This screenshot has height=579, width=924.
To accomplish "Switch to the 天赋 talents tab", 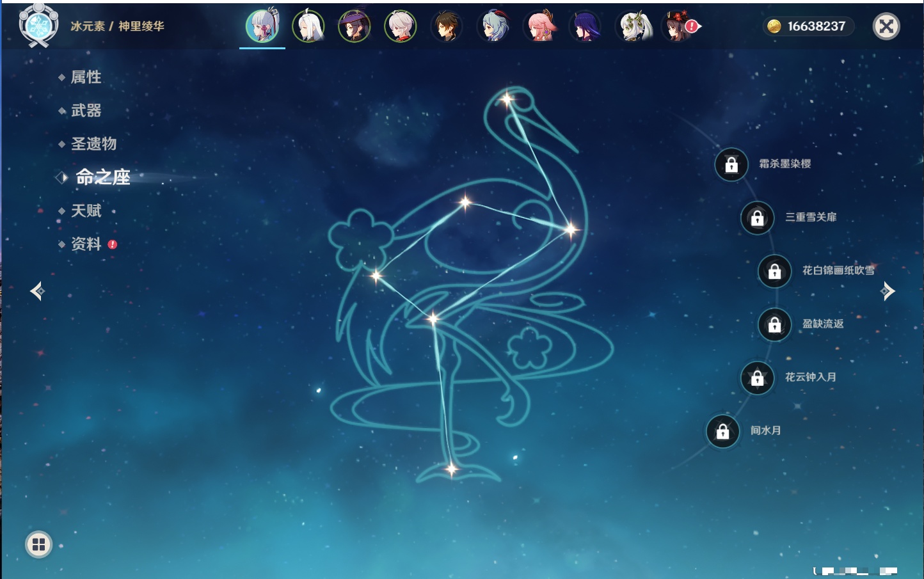I will (x=86, y=210).
